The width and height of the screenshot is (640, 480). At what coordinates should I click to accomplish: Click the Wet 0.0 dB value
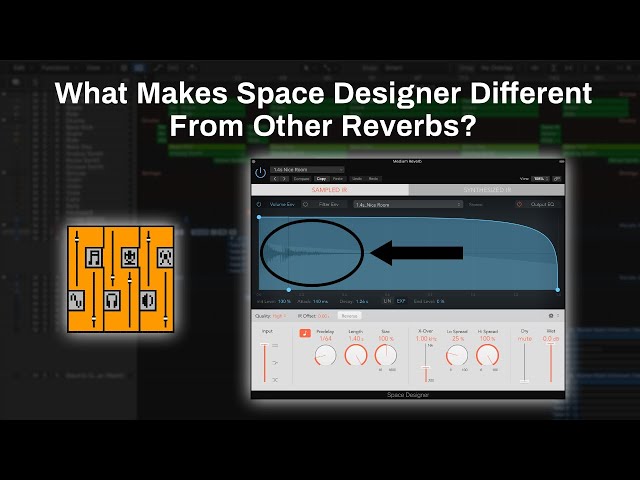[551, 339]
